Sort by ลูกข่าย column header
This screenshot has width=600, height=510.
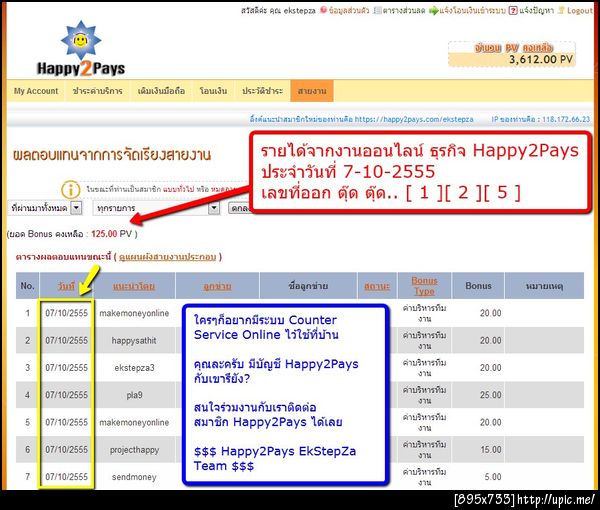[x=217, y=286]
